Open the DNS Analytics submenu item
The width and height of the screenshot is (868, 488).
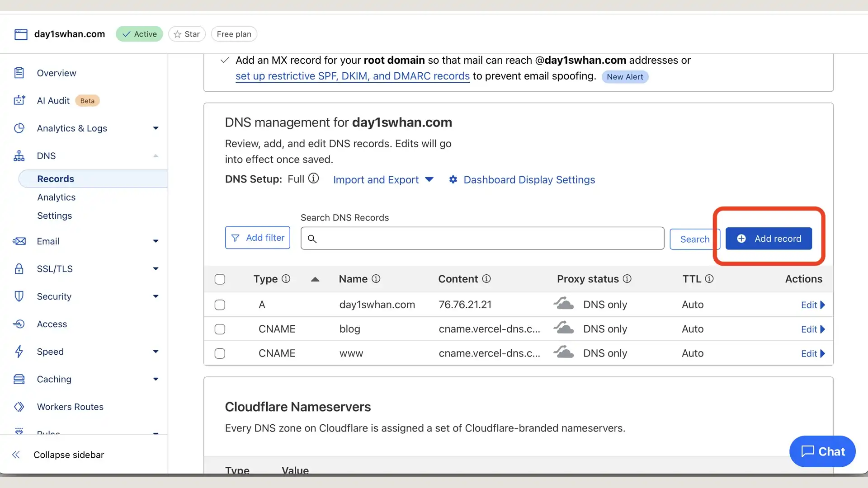point(56,197)
